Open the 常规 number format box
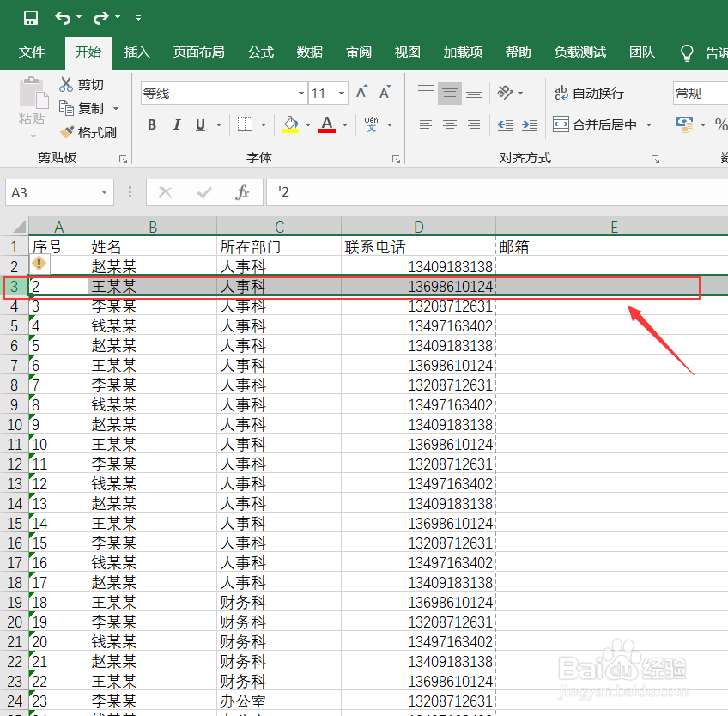Screen dimensions: 728x716 coord(701,94)
